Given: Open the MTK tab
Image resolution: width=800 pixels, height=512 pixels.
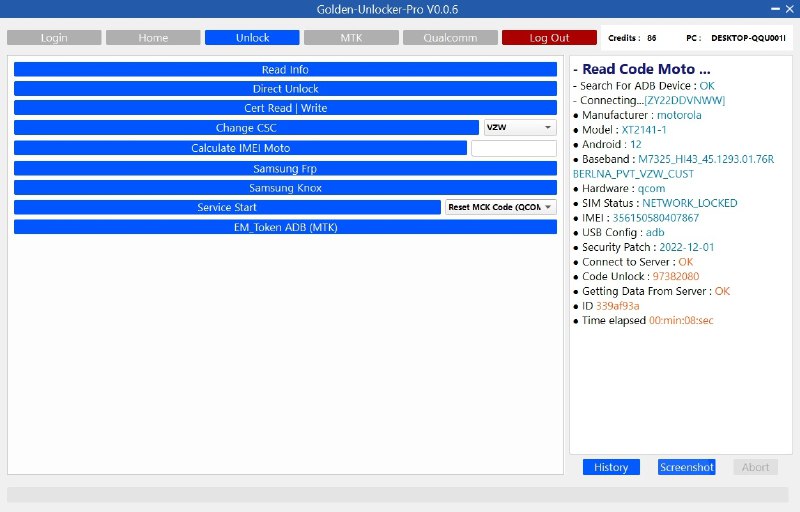Looking at the screenshot, I should [x=351, y=38].
